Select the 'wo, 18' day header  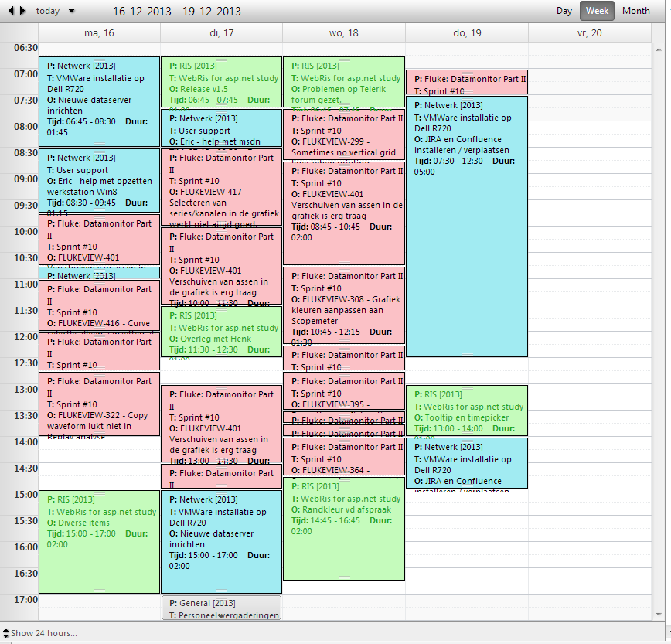344,33
